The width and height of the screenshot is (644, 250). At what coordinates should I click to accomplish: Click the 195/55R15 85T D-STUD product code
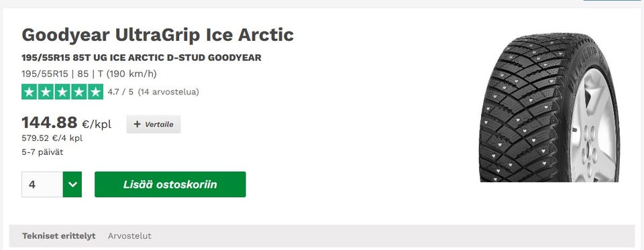click(x=142, y=58)
